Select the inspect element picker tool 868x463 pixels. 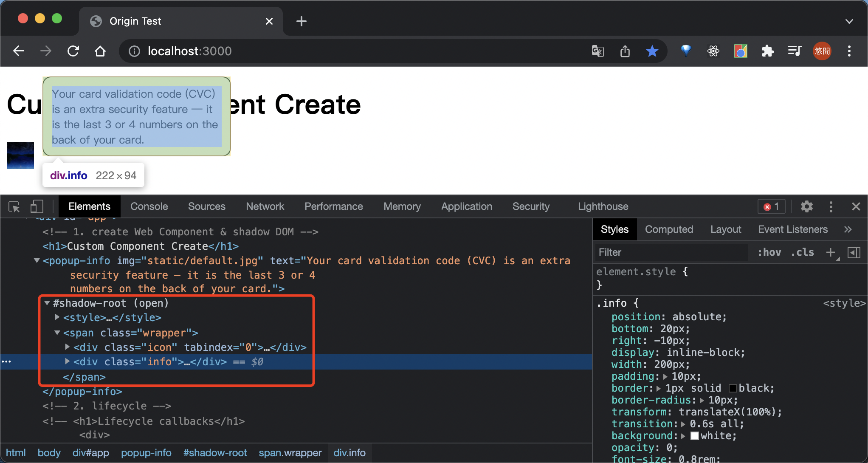click(14, 207)
